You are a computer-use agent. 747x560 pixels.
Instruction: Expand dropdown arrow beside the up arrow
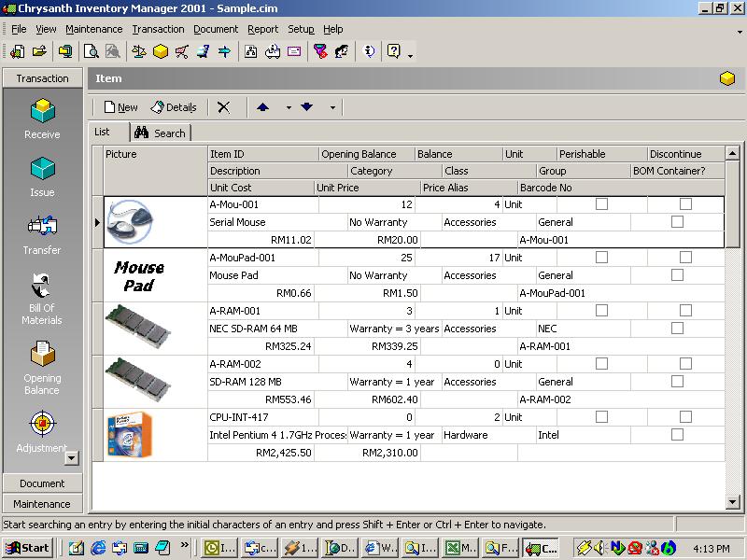289,108
